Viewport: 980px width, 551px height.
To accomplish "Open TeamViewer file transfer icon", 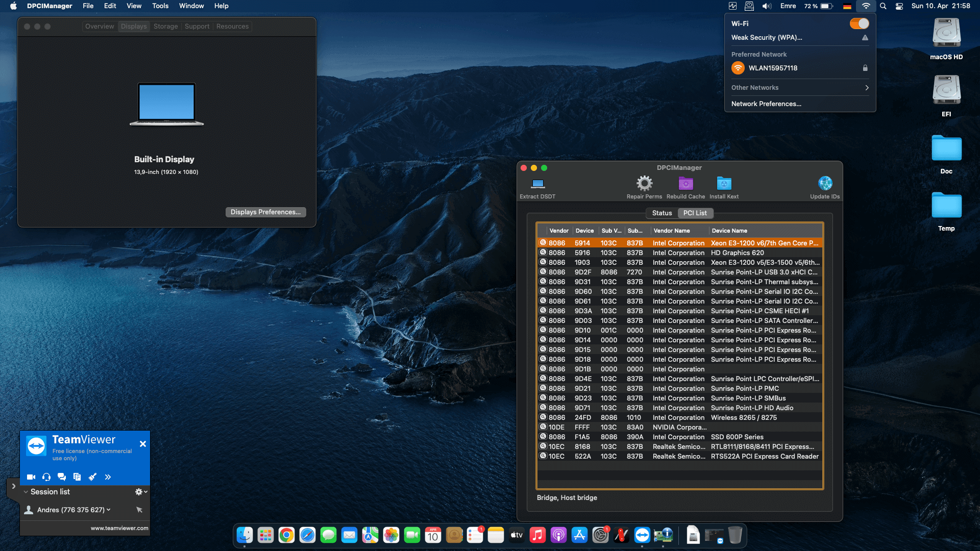I will pos(77,477).
